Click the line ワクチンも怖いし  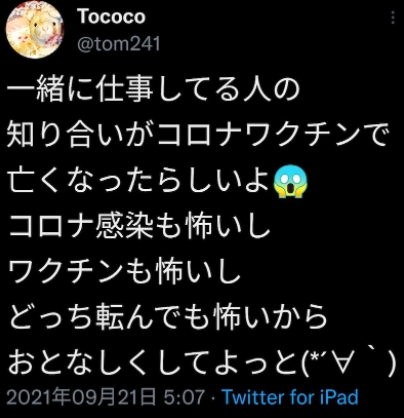point(124,272)
